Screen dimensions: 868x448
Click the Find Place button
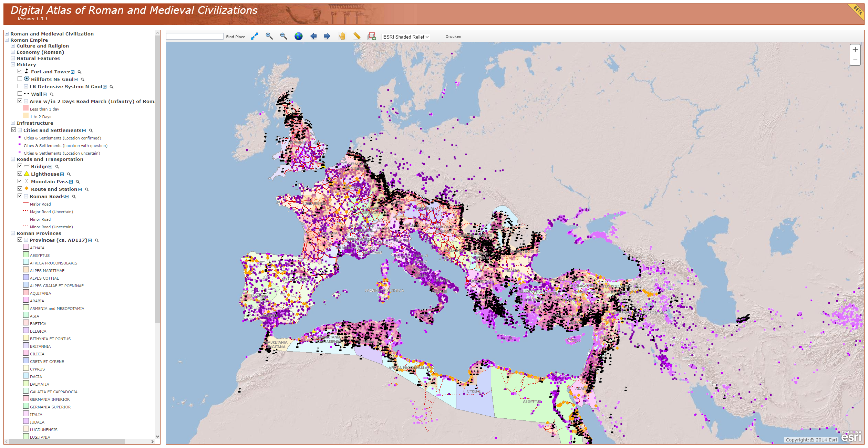pyautogui.click(x=236, y=37)
